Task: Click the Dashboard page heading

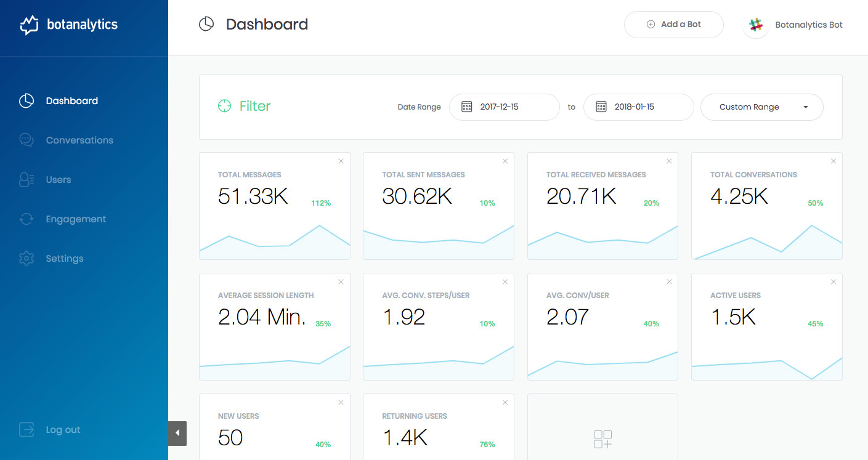Action: click(267, 24)
